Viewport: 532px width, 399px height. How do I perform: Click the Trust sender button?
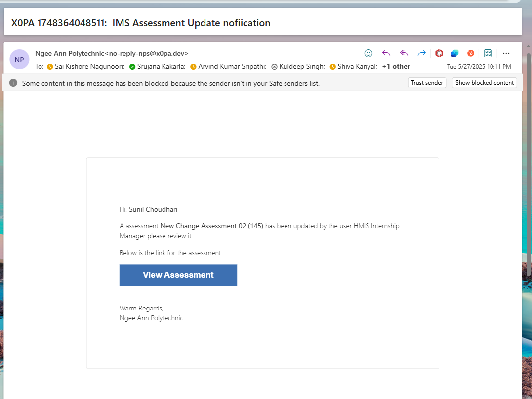pos(427,83)
